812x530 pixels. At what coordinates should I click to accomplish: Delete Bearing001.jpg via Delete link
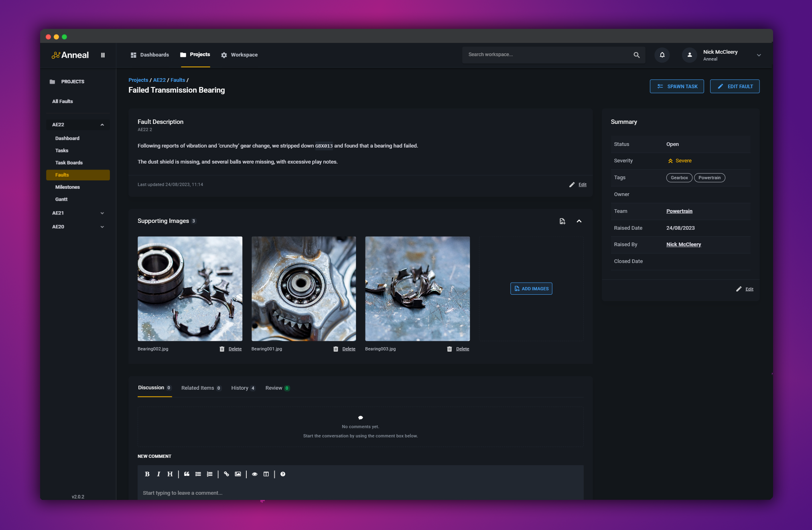(x=349, y=349)
